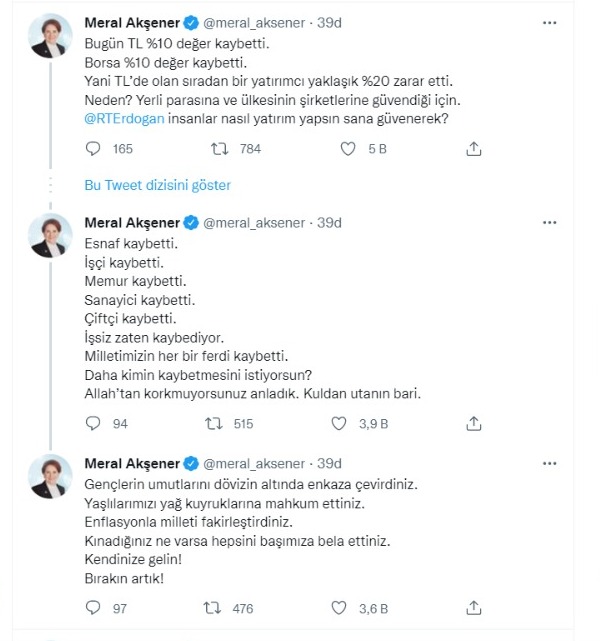Image resolution: width=600 pixels, height=641 pixels.
Task: Open the Meral Akşener name on the third tweet
Action: pos(132,464)
